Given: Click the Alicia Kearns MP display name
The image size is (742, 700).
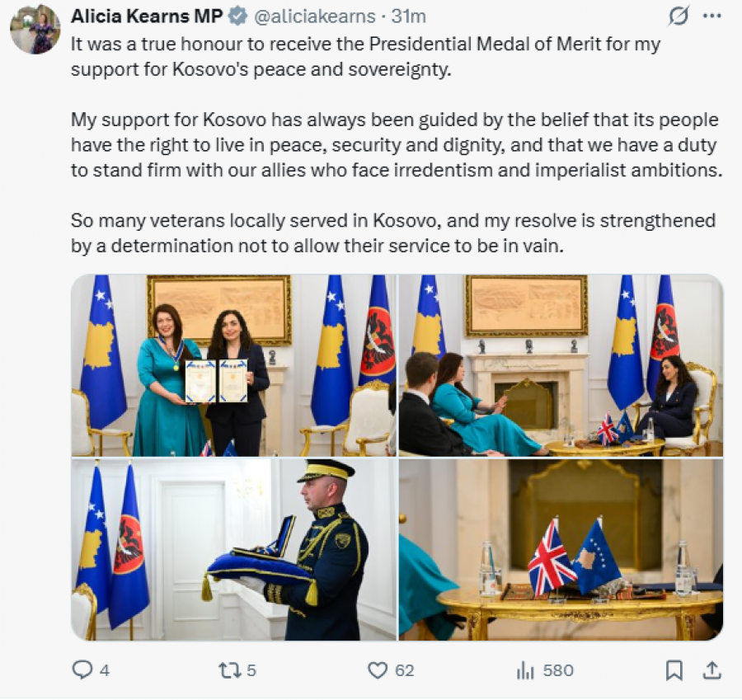Looking at the screenshot, I should tap(147, 16).
